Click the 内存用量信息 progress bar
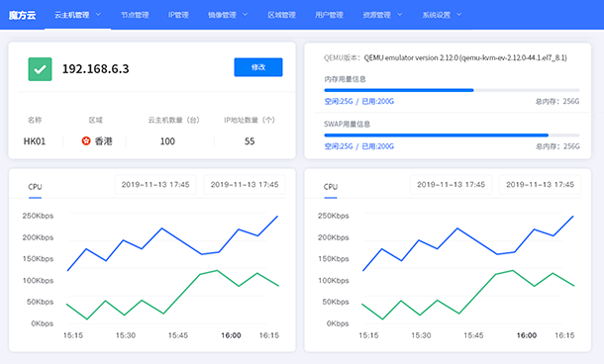 452,90
